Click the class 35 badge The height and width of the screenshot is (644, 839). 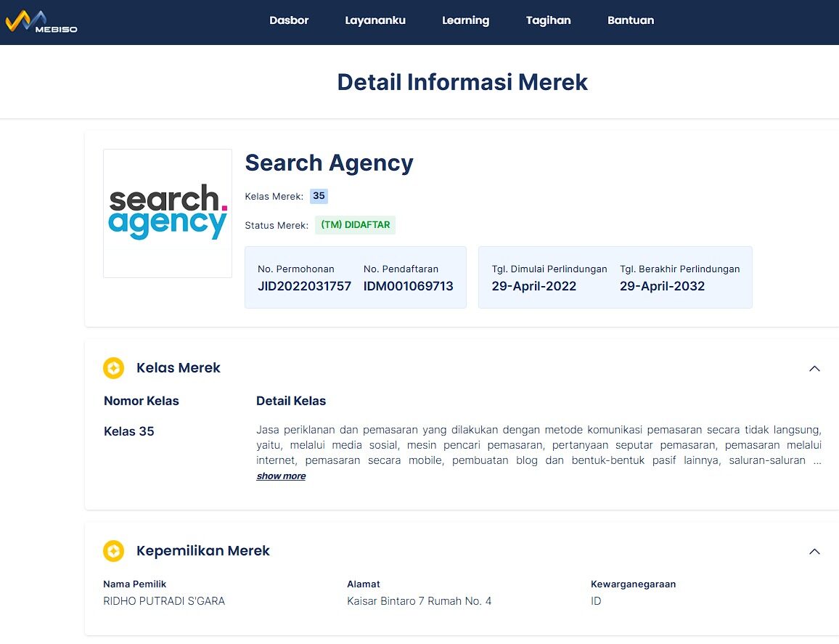click(x=319, y=196)
